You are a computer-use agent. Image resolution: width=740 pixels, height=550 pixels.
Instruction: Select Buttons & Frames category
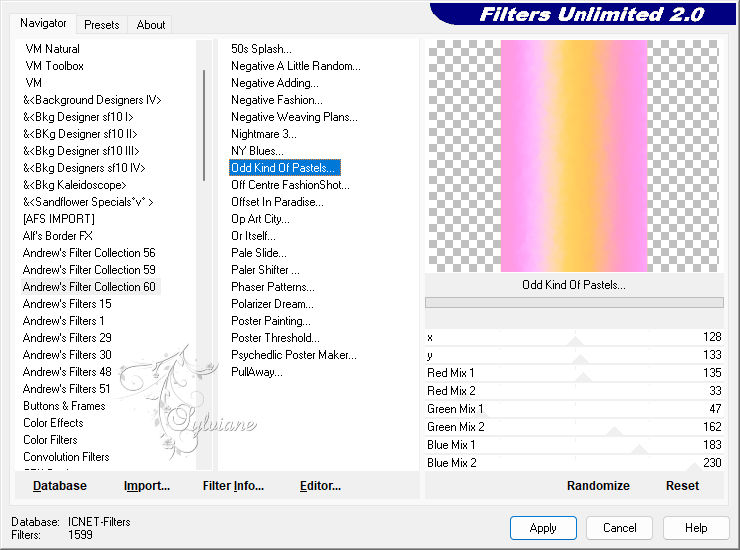64,406
